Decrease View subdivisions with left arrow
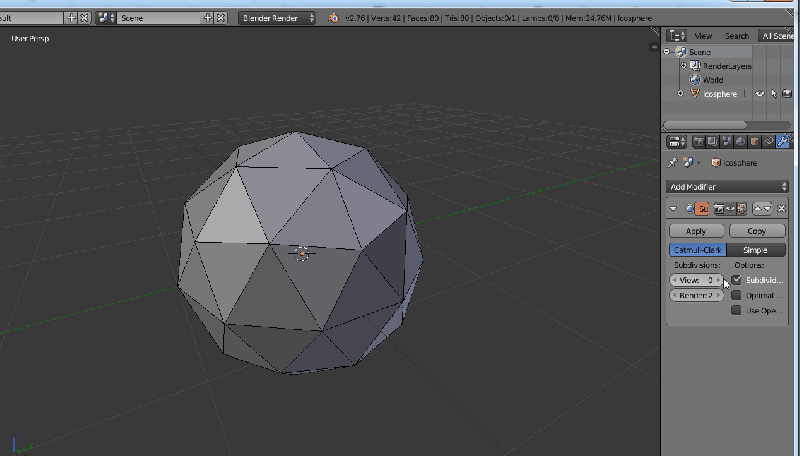The image size is (800, 456). tap(674, 280)
